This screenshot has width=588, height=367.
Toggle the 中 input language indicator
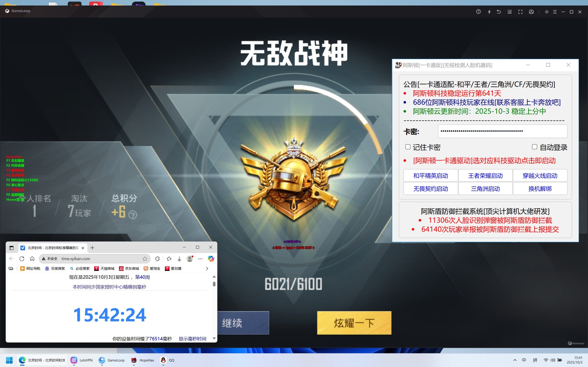tap(524, 360)
